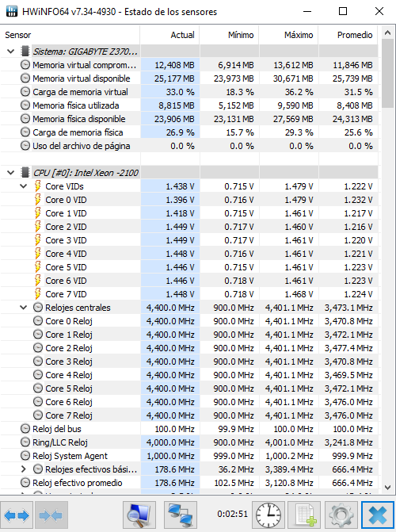Screen dimensions: 396x532
Task: Open the sensor monitor magnifier icon
Action: [x=139, y=515]
